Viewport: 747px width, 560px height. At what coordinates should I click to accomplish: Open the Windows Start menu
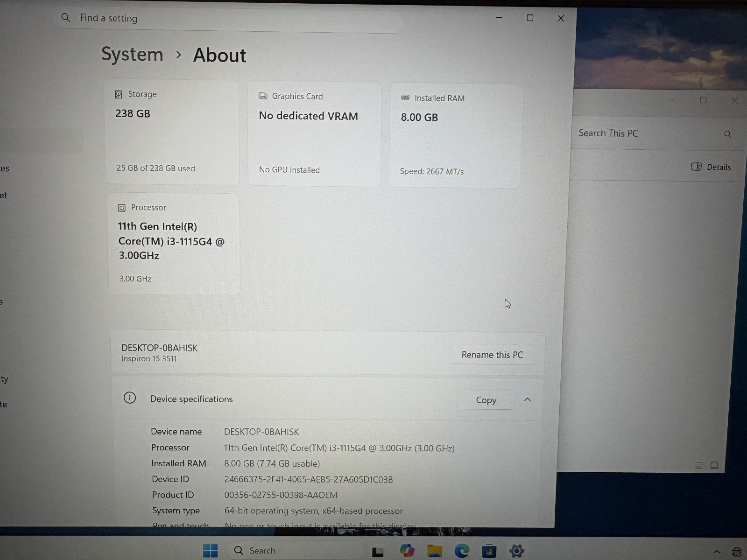[211, 551]
